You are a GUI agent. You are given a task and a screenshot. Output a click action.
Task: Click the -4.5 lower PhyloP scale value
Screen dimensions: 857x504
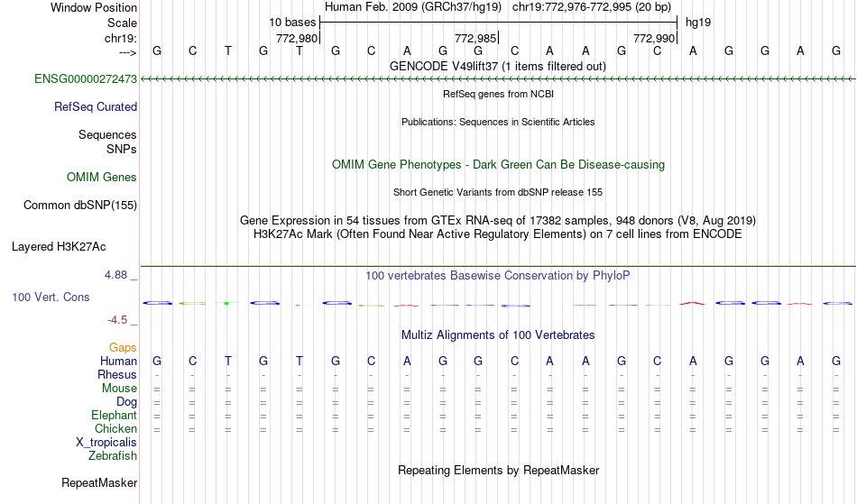point(117,320)
